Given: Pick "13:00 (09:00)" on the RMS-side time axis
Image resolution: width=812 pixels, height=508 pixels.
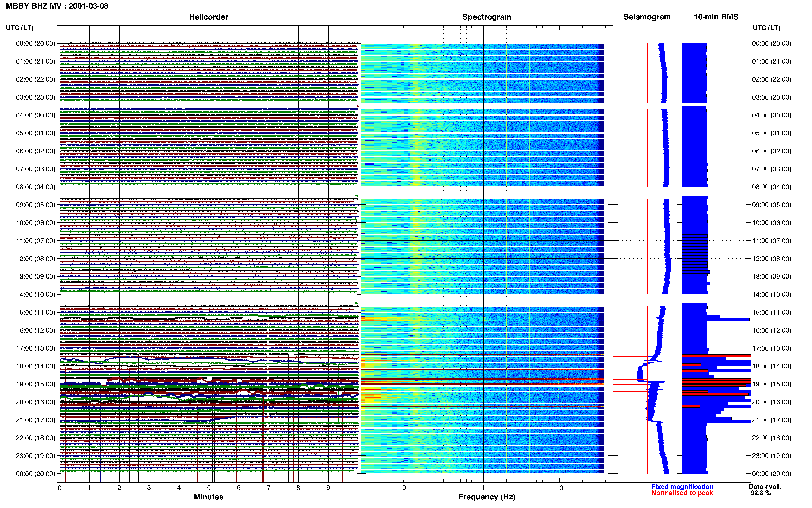Looking at the screenshot, I should 772,277.
